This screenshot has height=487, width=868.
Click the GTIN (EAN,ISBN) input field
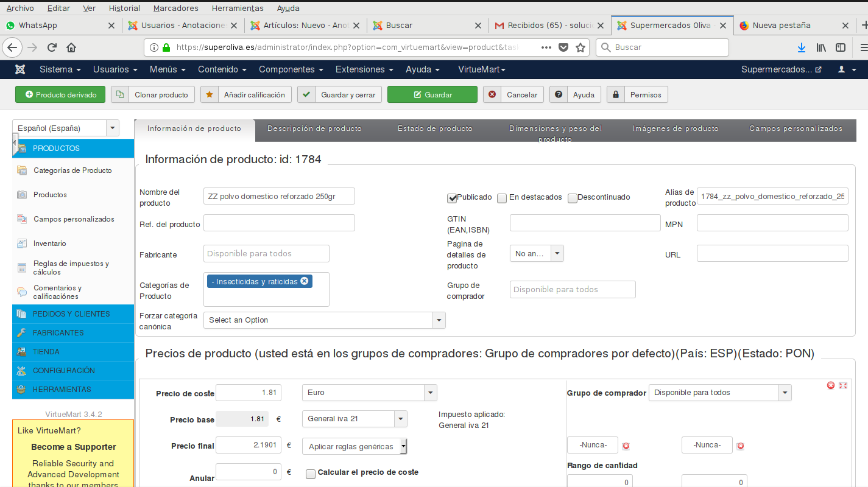(x=585, y=223)
